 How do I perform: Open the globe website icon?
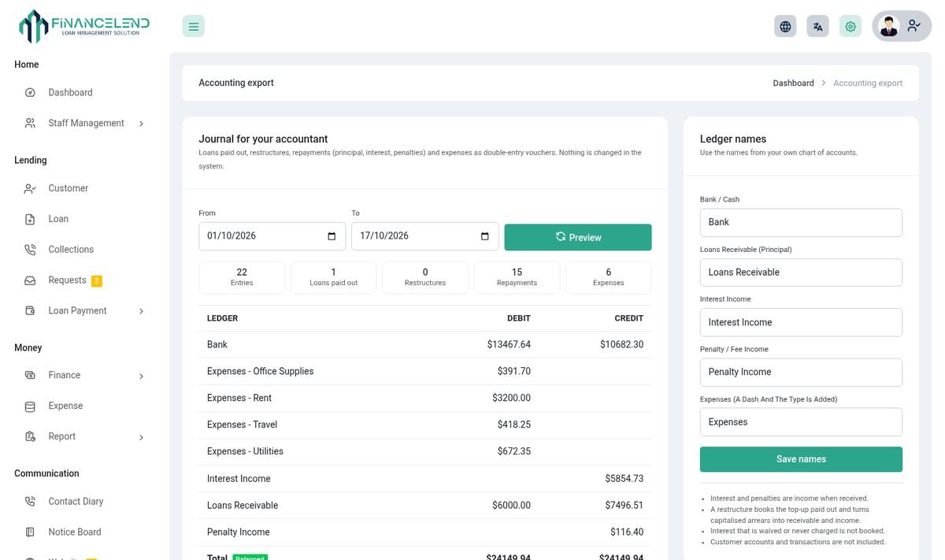point(785,26)
